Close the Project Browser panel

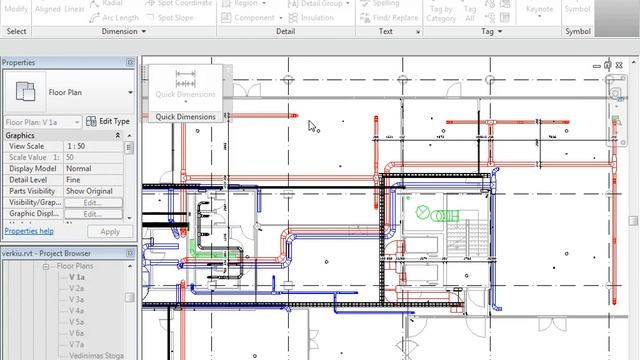pyautogui.click(x=130, y=253)
